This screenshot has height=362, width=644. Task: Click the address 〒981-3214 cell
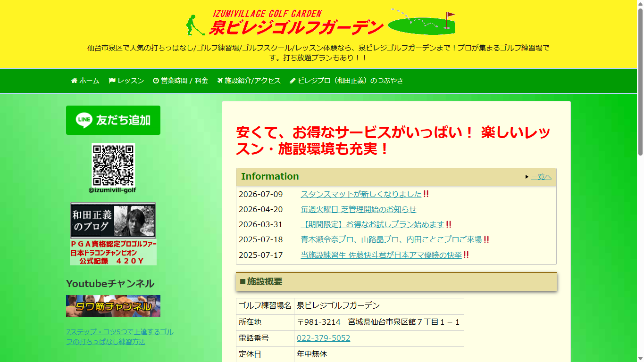tap(379, 322)
